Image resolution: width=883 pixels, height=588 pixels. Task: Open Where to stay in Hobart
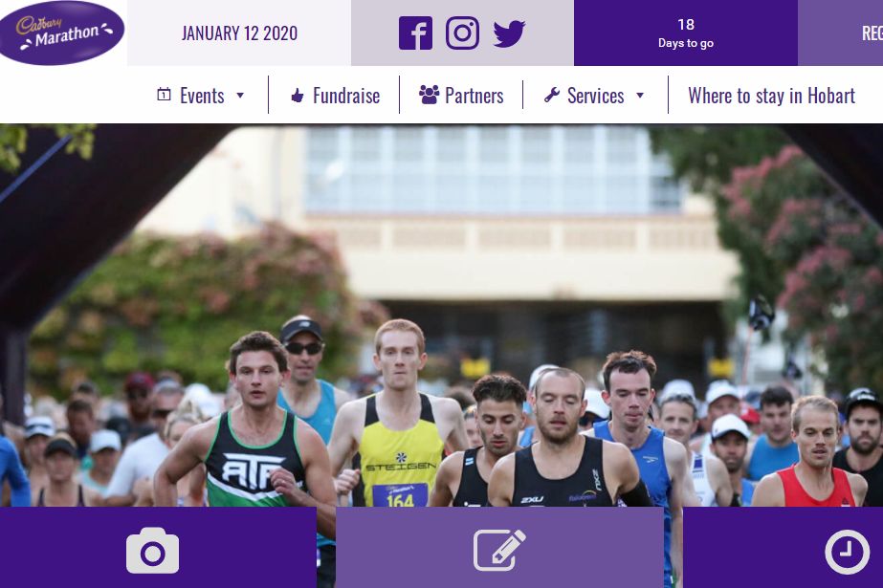pos(771,96)
